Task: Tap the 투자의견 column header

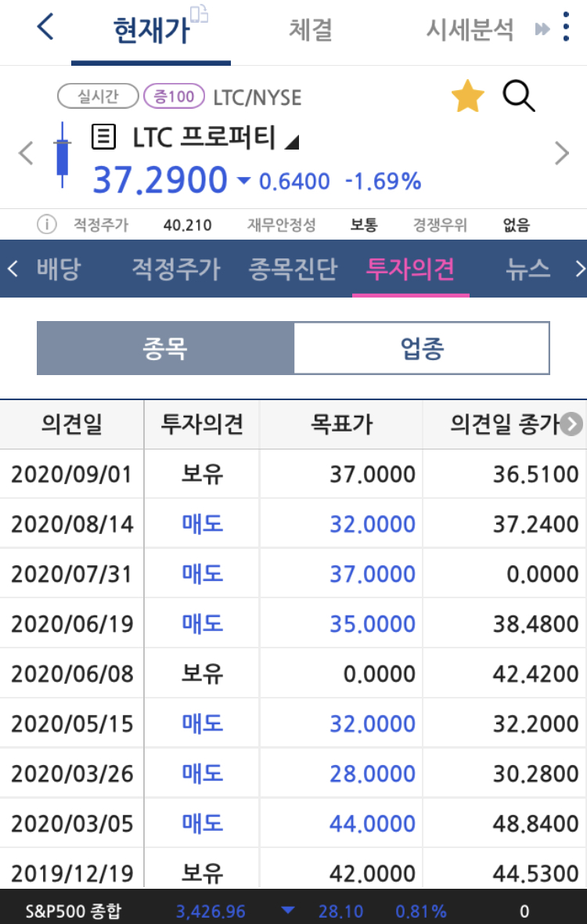Action: pyautogui.click(x=202, y=424)
